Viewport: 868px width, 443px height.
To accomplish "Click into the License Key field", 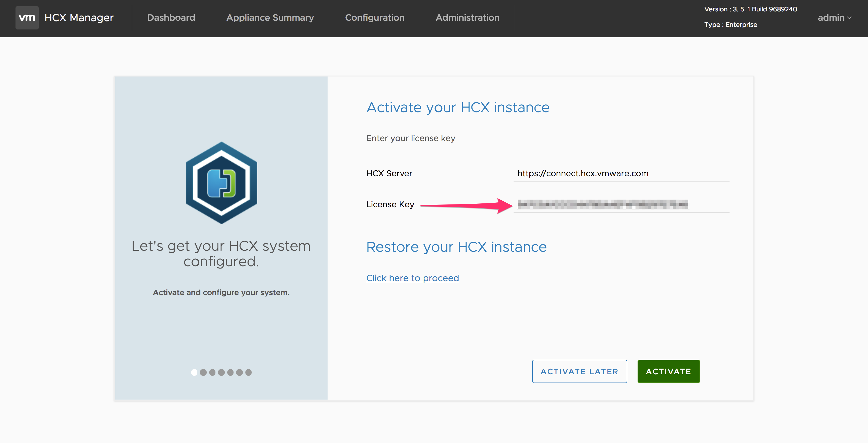I will click(x=621, y=204).
